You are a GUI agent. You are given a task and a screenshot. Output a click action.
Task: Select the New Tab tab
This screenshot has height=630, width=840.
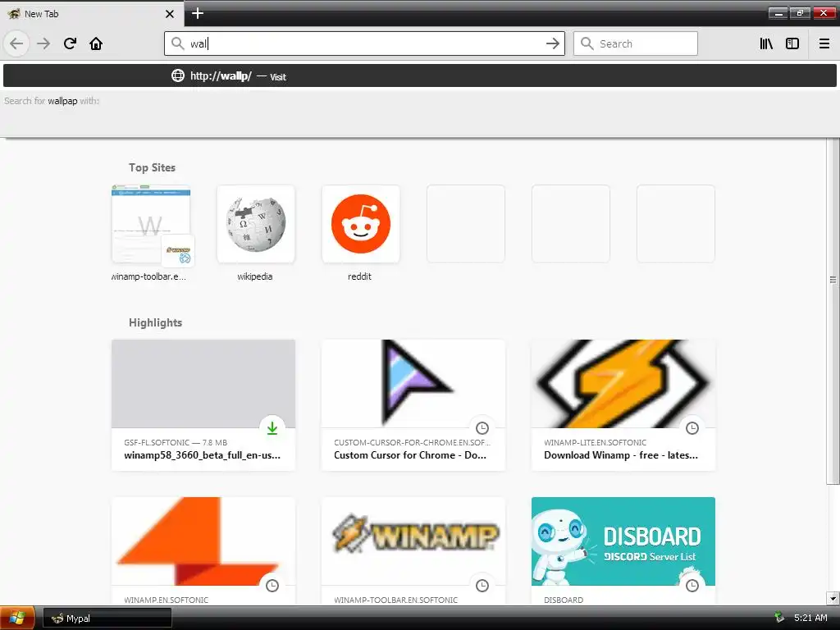91,14
